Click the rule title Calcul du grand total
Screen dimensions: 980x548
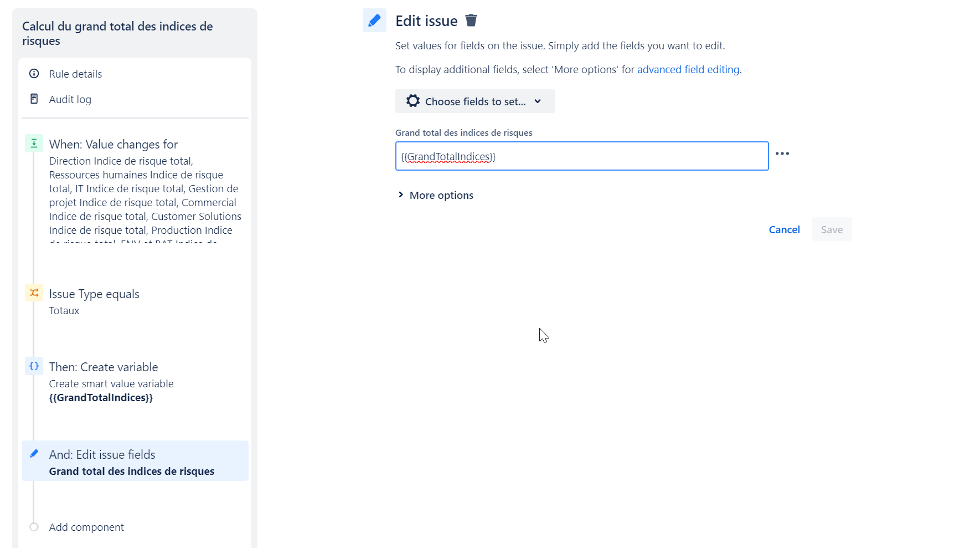pyautogui.click(x=117, y=33)
